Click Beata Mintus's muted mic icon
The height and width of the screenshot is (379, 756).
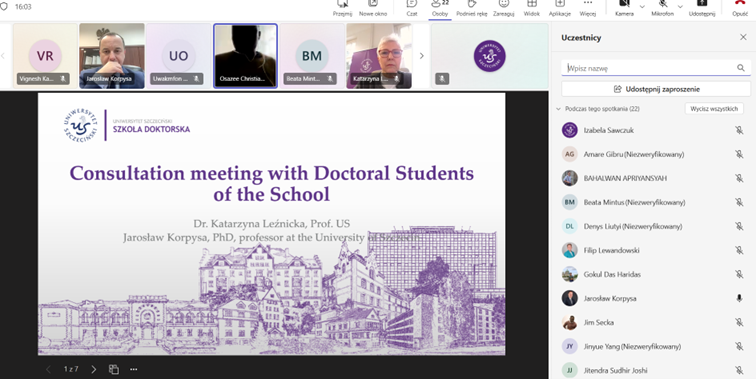pyautogui.click(x=739, y=202)
